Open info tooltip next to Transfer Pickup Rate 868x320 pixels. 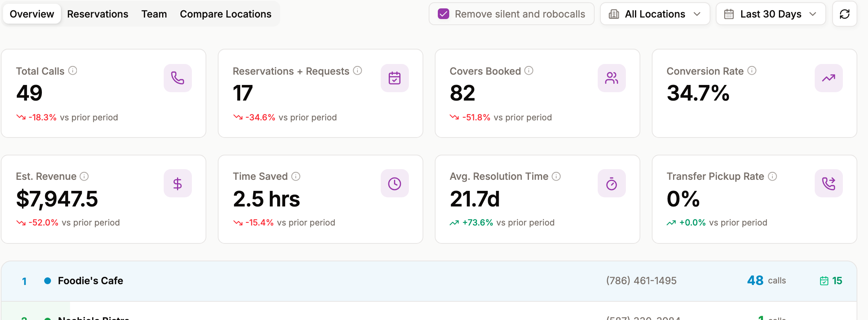[x=772, y=176]
